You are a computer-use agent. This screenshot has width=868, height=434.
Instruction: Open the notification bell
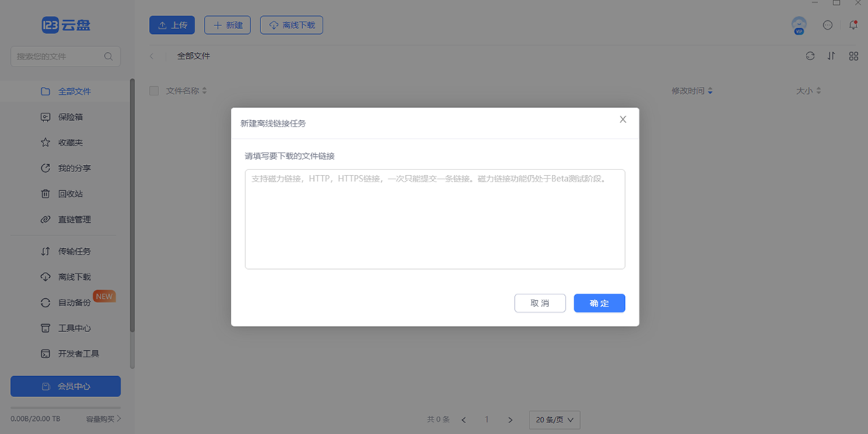point(854,25)
